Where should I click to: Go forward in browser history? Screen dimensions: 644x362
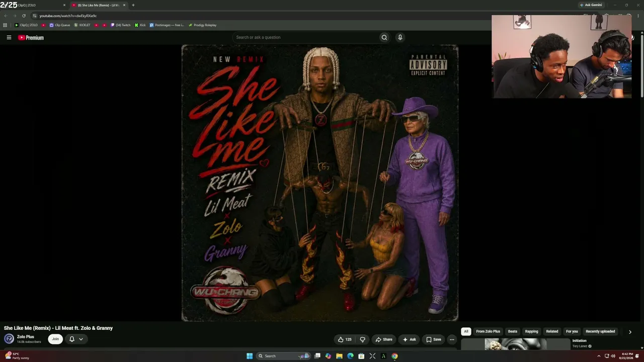click(x=15, y=16)
